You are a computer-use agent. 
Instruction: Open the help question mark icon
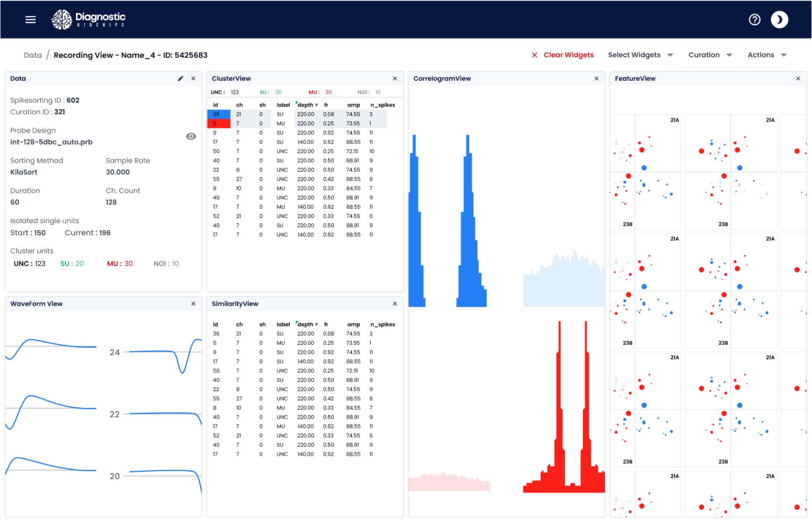coord(754,19)
